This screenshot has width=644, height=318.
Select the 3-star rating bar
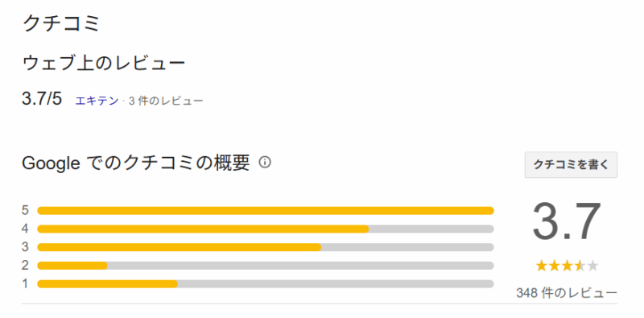point(266,247)
